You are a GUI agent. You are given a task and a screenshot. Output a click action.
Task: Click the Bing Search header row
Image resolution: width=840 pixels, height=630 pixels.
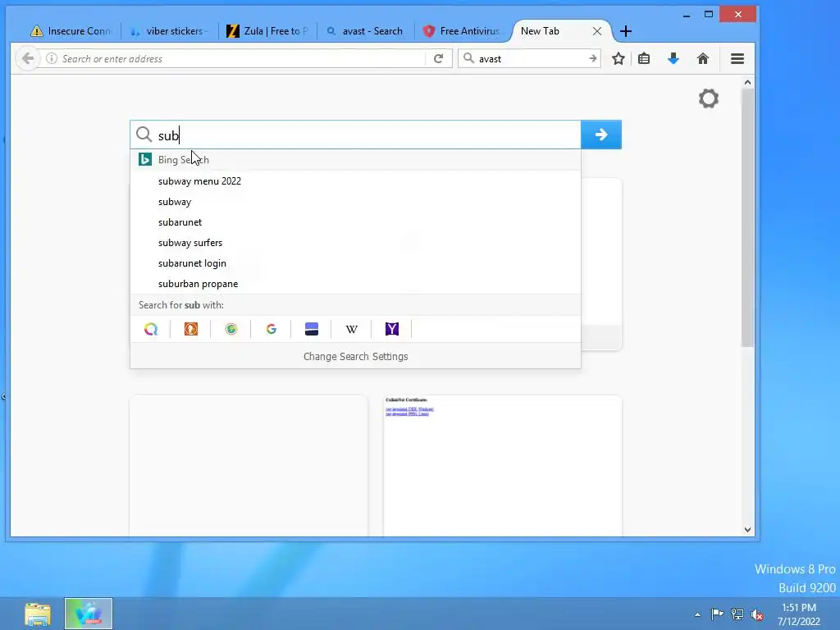(x=355, y=160)
